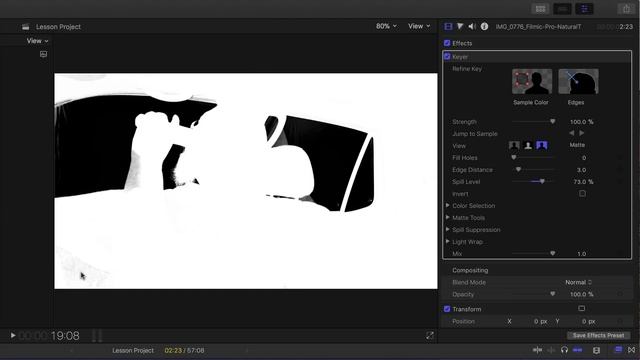Toggle the Effects section checkbox

(x=447, y=43)
